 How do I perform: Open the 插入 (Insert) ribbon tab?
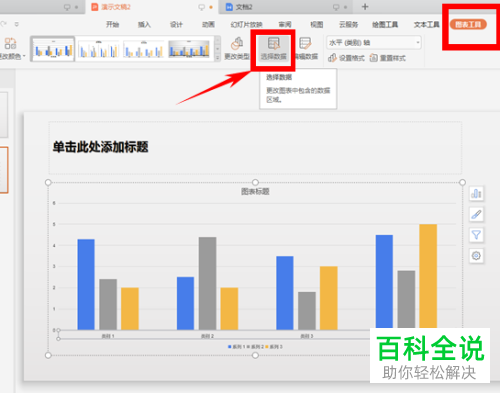coord(144,24)
